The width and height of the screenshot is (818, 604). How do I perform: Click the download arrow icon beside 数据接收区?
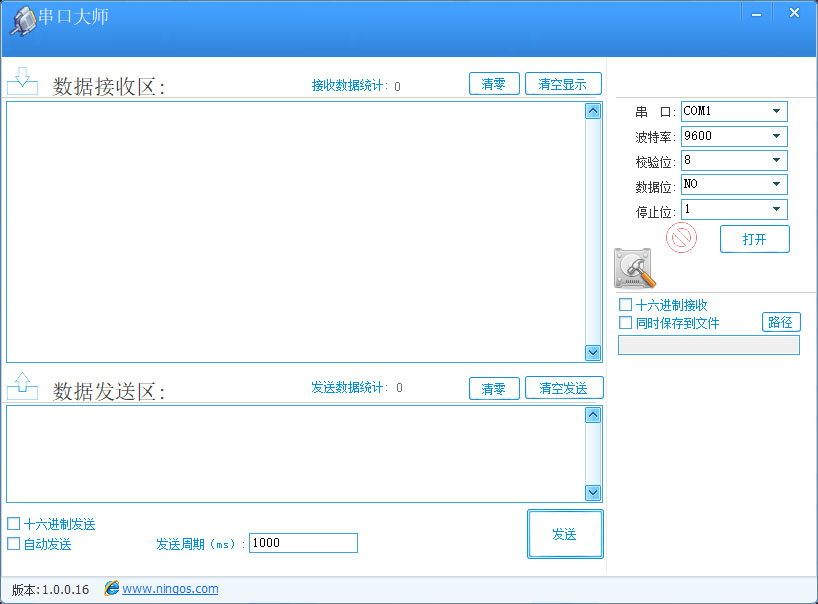click(22, 79)
